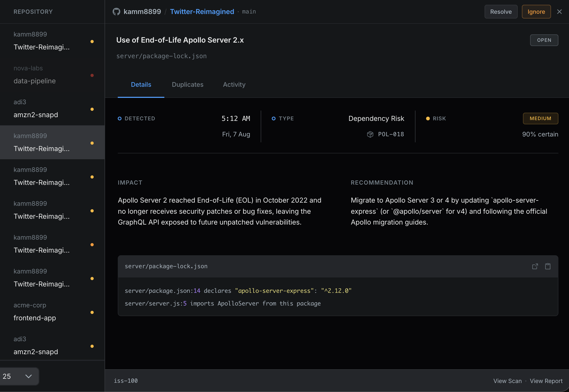569x392 pixels.
Task: Click the date 'Fri, 7 Aug'
Action: pyautogui.click(x=236, y=134)
